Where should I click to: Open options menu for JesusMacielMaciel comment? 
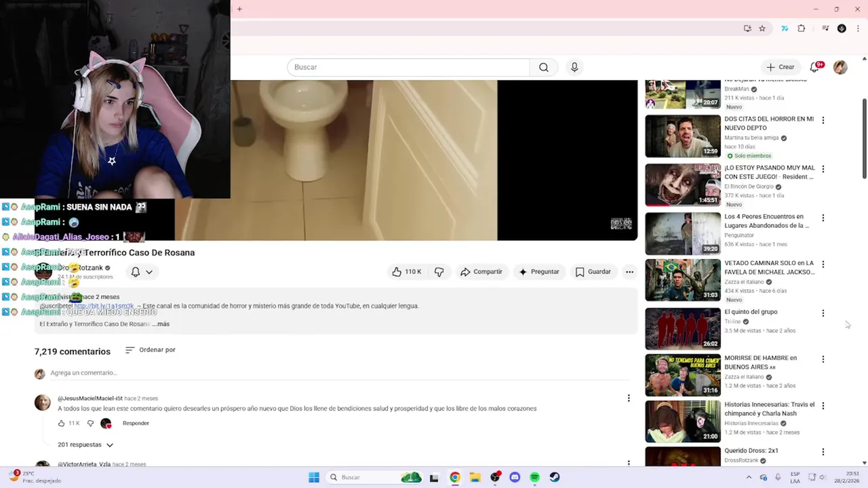[629, 399]
